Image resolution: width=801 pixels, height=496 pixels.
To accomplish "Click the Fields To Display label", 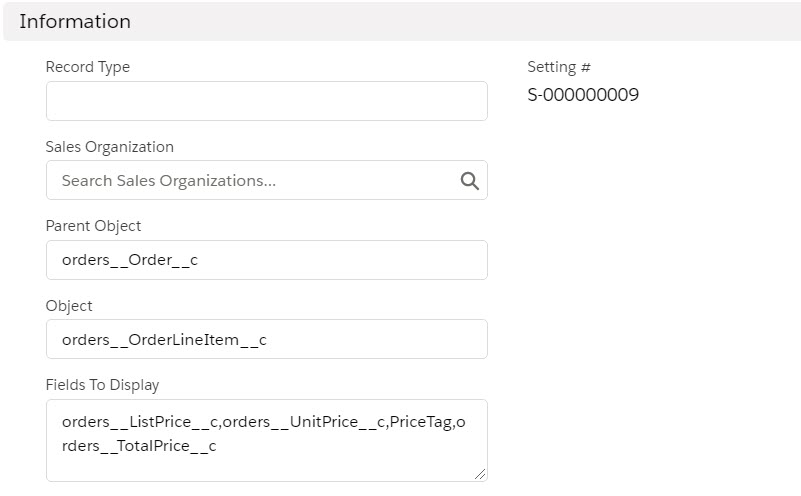I will 103,385.
